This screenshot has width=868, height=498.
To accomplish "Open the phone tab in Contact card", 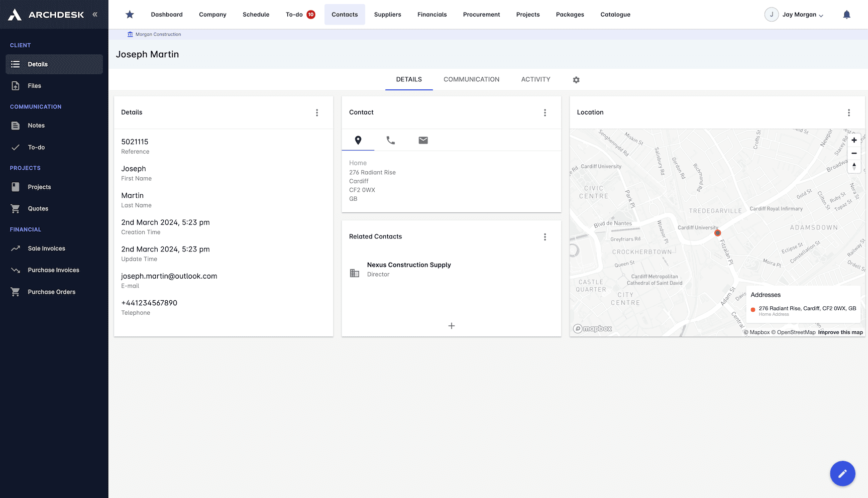I will coord(391,140).
